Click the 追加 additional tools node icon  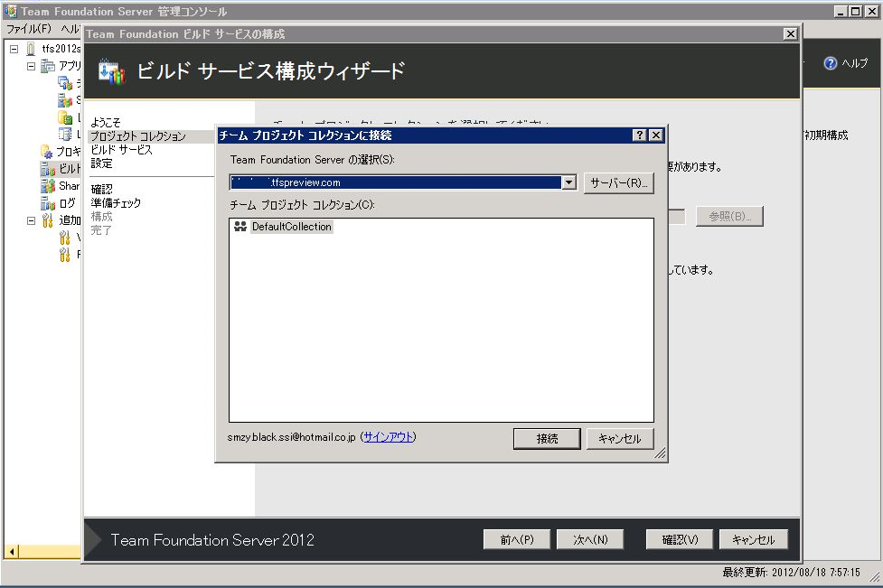pyautogui.click(x=48, y=220)
